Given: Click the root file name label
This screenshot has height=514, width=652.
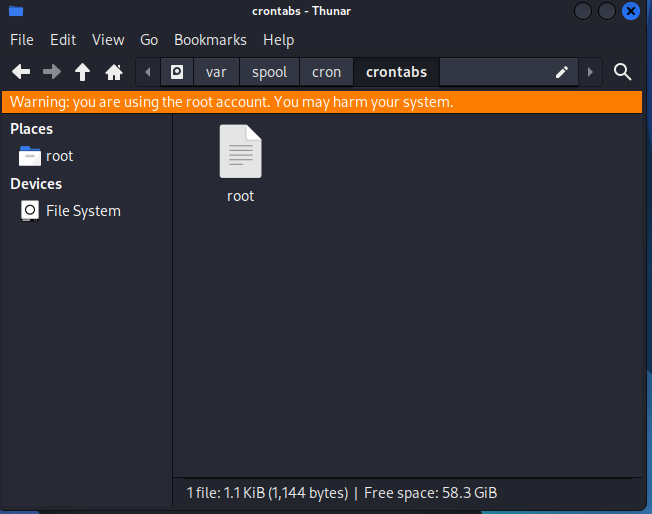Looking at the screenshot, I should [241, 196].
